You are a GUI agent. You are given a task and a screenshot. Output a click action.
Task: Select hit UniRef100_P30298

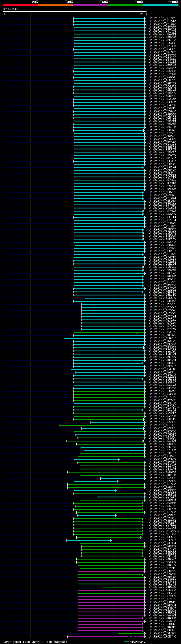coord(162,186)
